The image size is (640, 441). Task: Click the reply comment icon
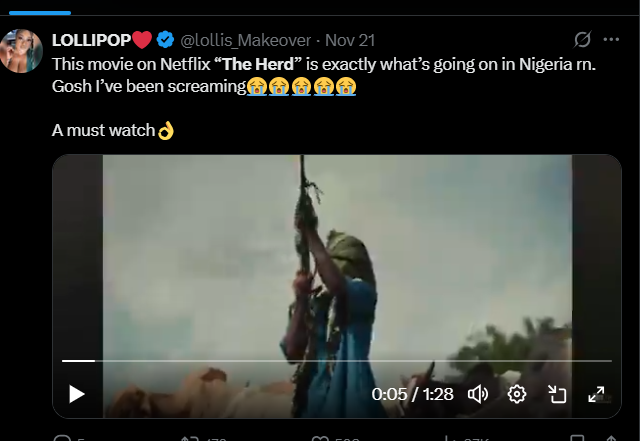point(60,437)
